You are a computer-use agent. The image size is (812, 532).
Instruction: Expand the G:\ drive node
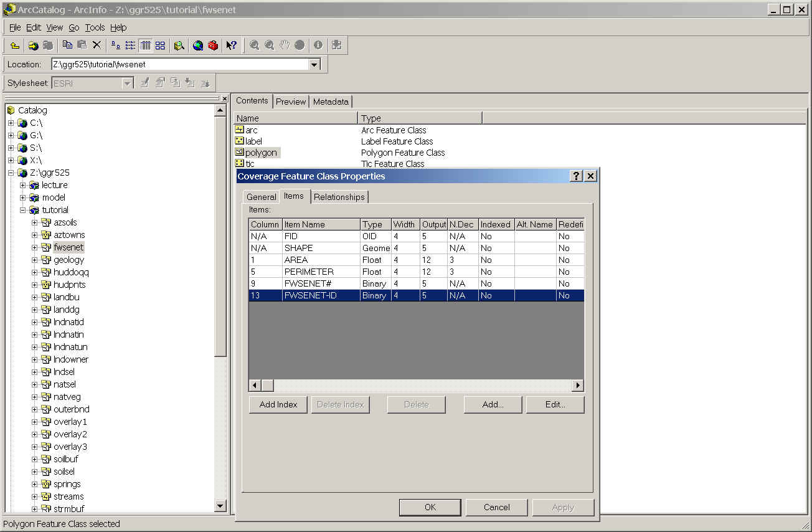(11, 135)
